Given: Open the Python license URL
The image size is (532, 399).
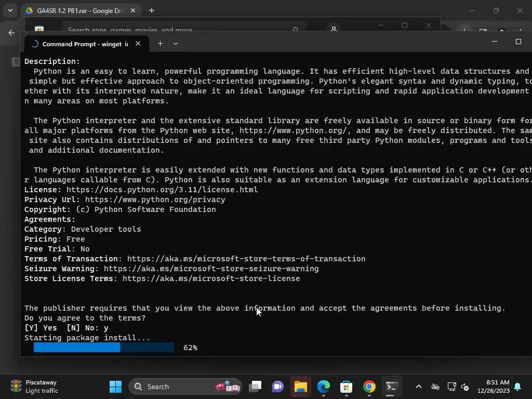Looking at the screenshot, I should pyautogui.click(x=162, y=190).
